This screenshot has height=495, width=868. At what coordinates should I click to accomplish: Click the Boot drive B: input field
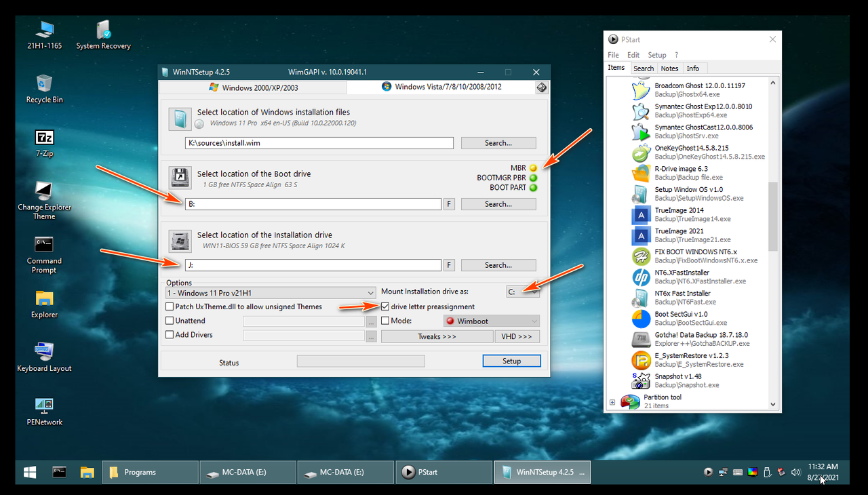tap(313, 204)
